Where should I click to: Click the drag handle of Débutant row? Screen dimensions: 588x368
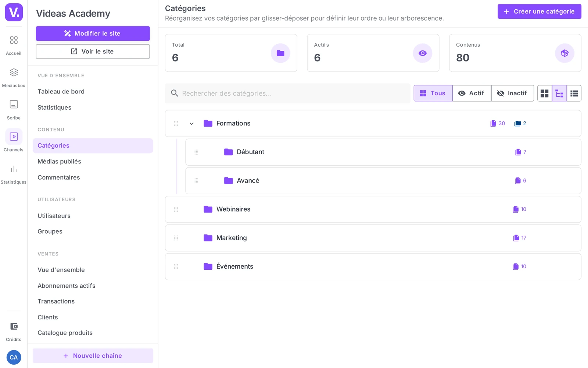196,152
